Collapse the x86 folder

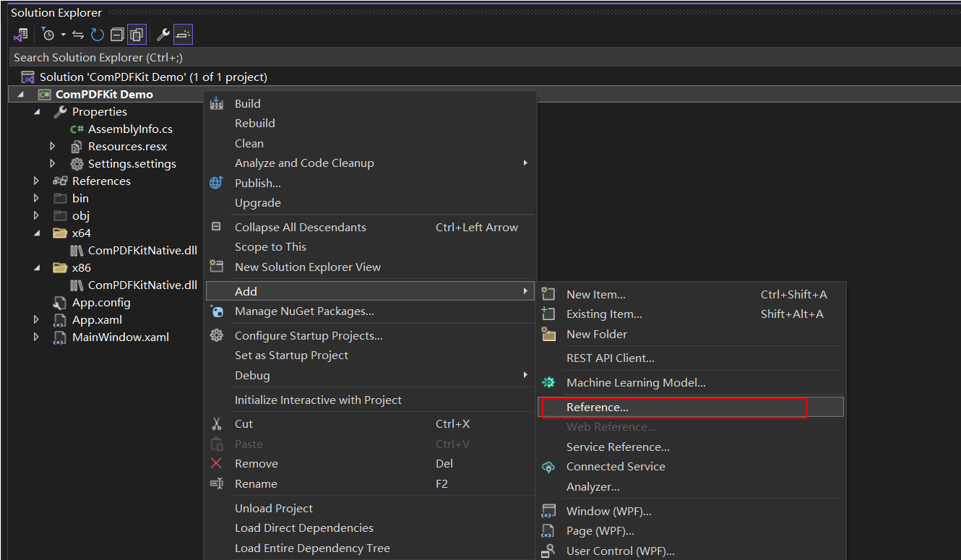coord(37,268)
